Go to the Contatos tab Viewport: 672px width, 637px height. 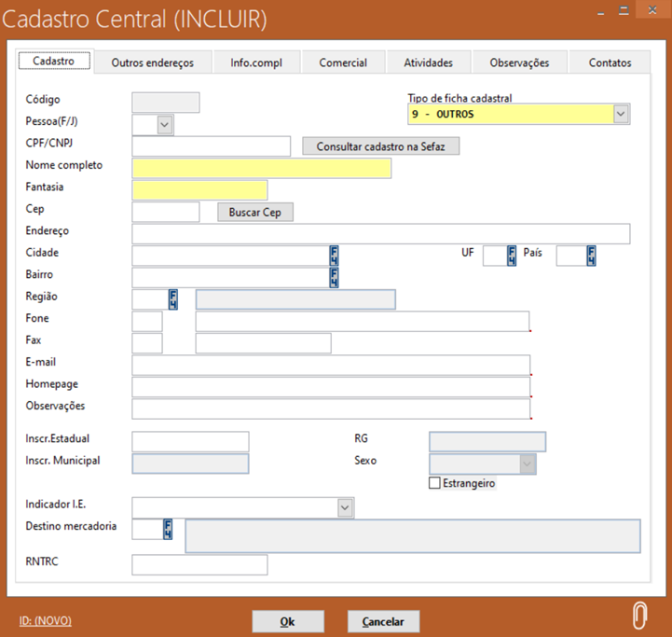tap(610, 62)
